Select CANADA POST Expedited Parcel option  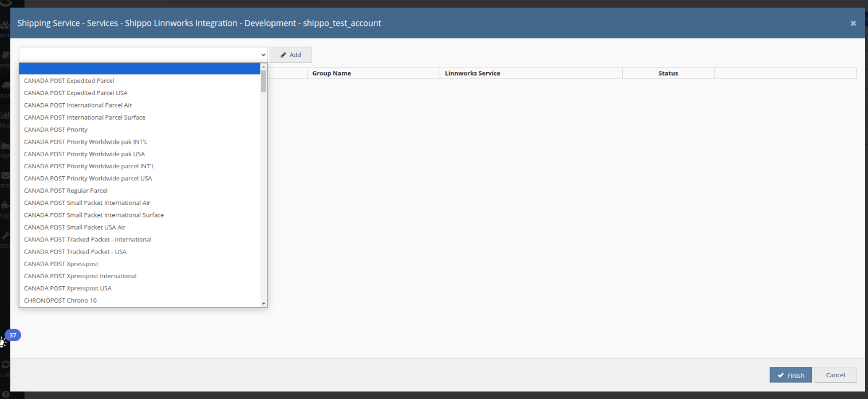[140, 81]
